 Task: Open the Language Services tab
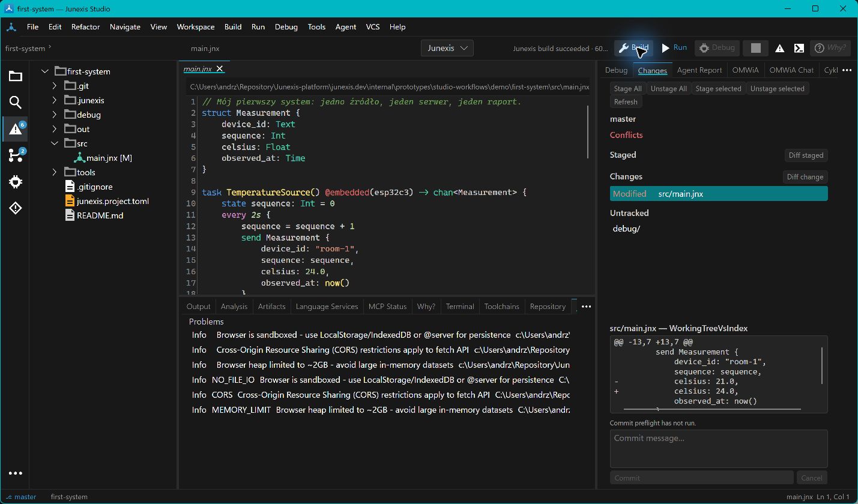click(327, 307)
